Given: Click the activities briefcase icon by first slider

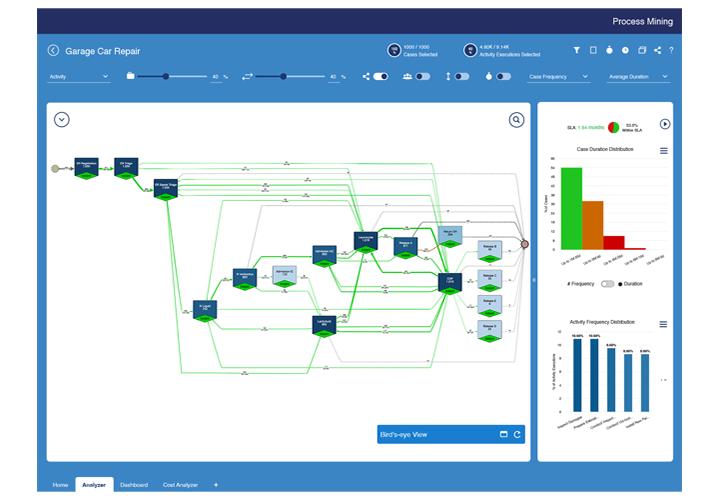Looking at the screenshot, I should (x=130, y=76).
